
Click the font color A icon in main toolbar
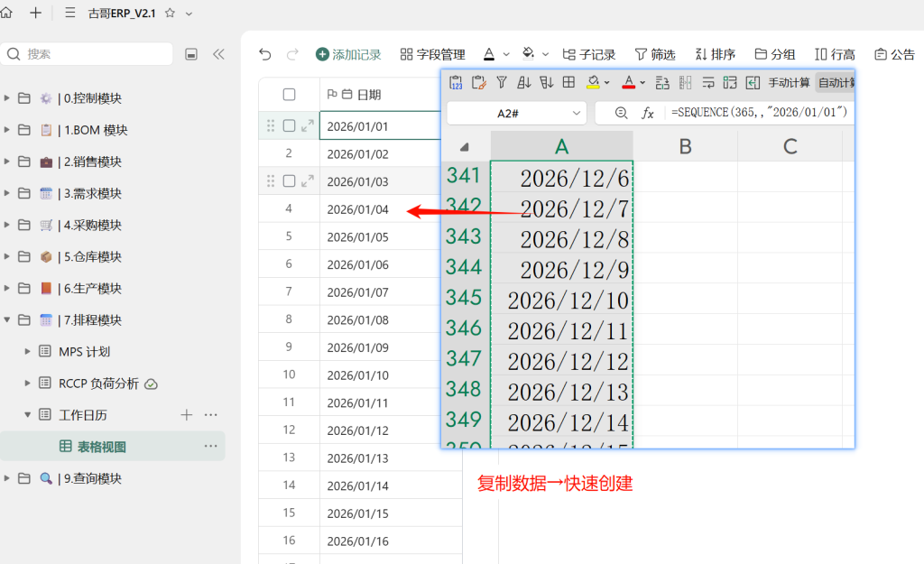(489, 54)
